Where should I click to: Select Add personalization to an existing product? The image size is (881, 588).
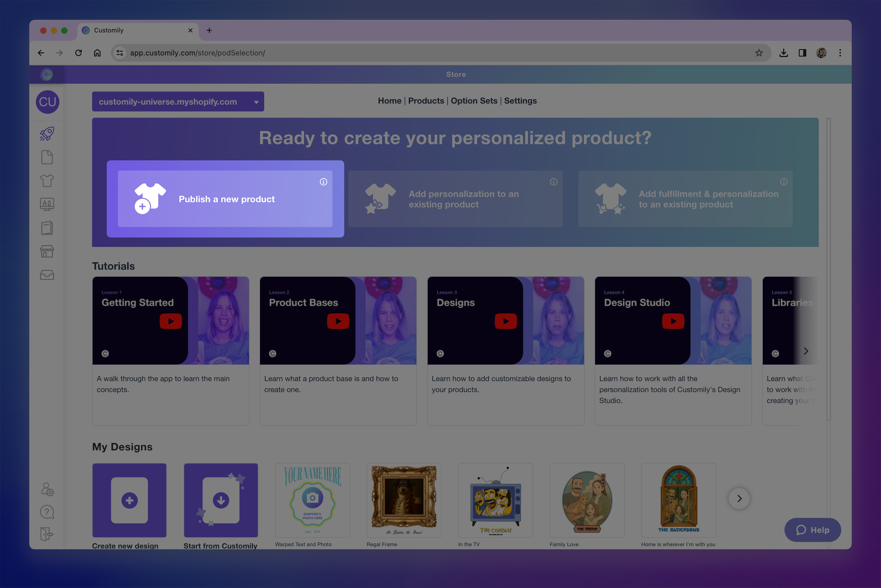[455, 199]
